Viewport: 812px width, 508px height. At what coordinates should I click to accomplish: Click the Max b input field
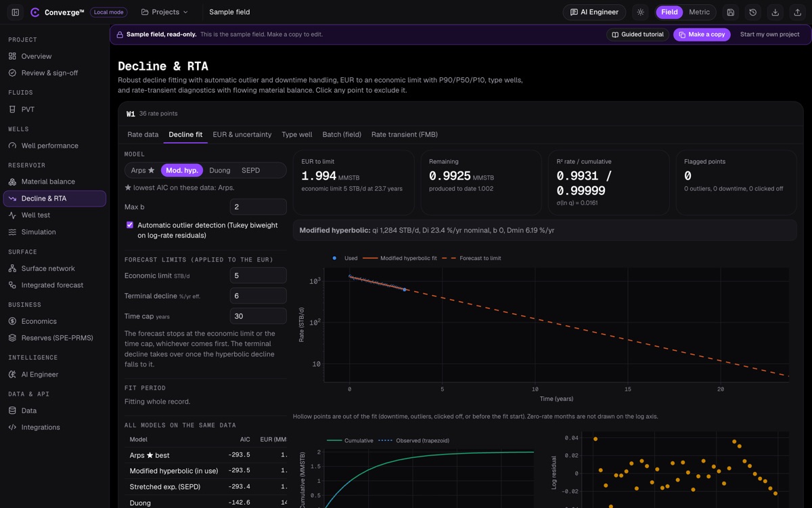(x=258, y=207)
